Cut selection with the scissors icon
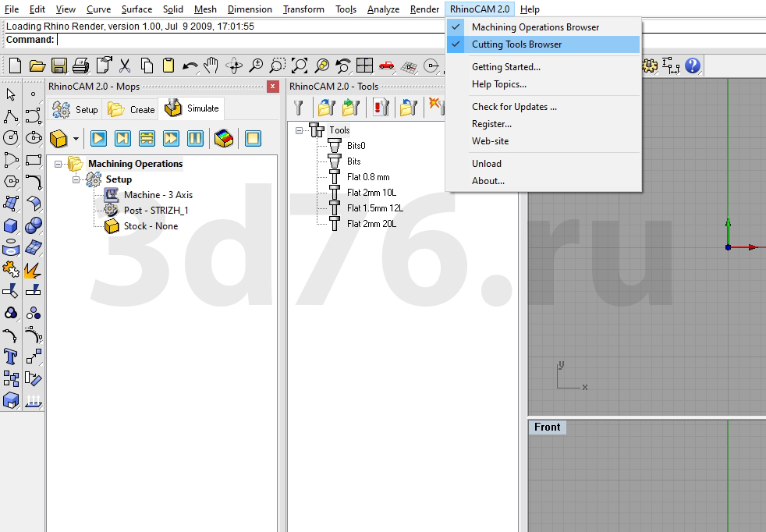The image size is (766, 532). [x=125, y=66]
